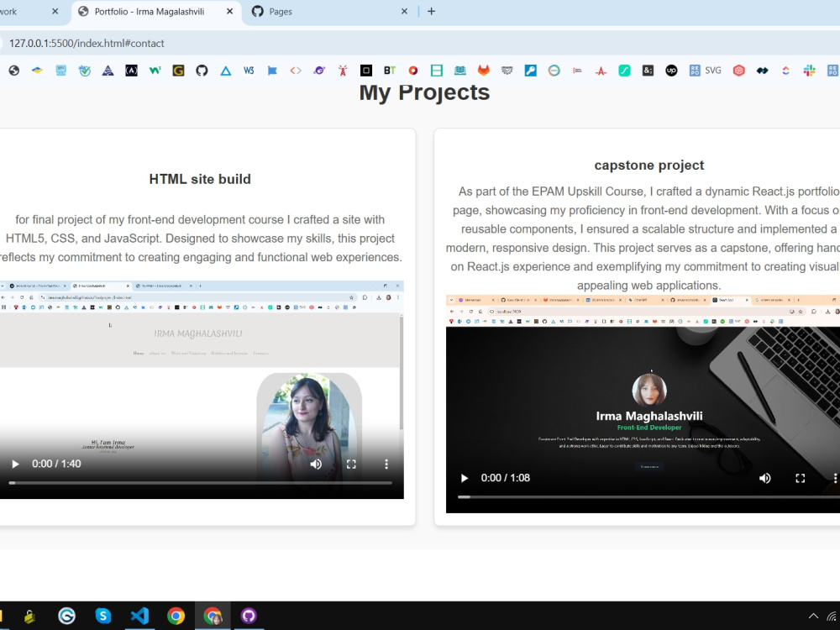The width and height of the screenshot is (840, 630).
Task: Open the orange code brackets bookmark
Action: coord(296,71)
